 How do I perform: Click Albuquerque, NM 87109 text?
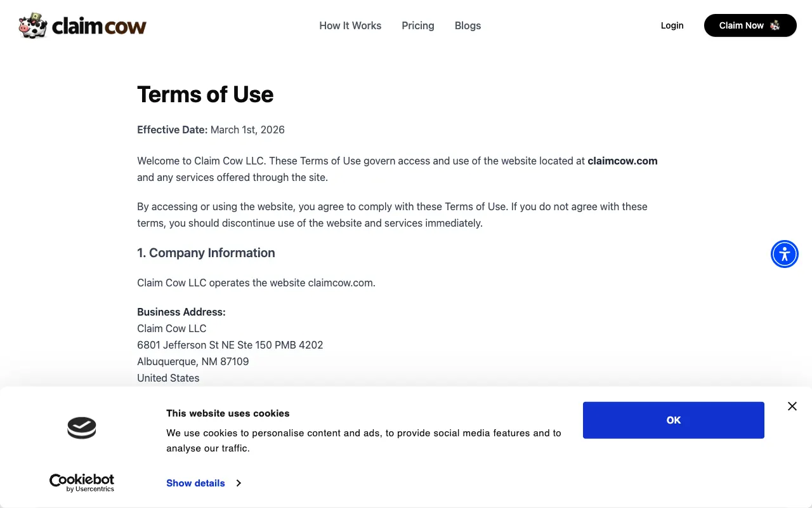[193, 361]
